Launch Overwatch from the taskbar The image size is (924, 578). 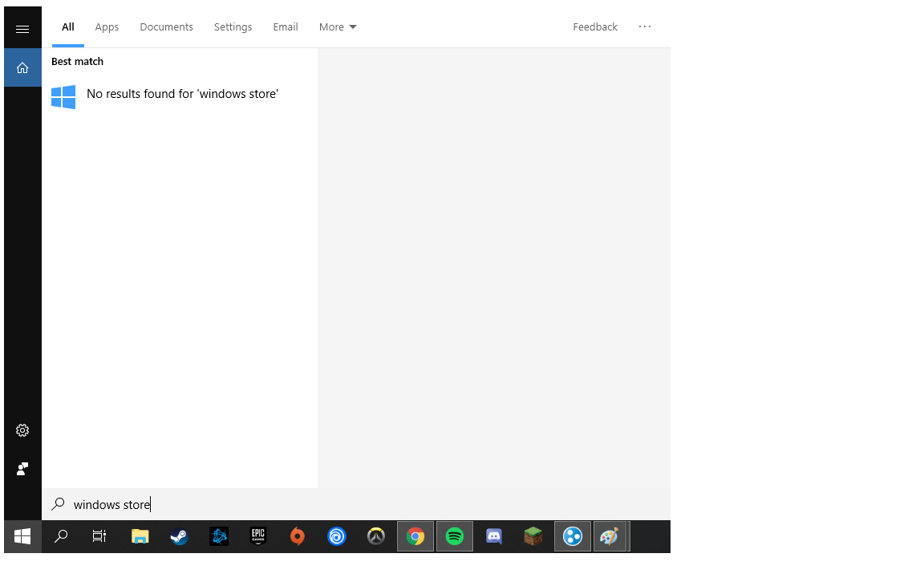click(376, 537)
